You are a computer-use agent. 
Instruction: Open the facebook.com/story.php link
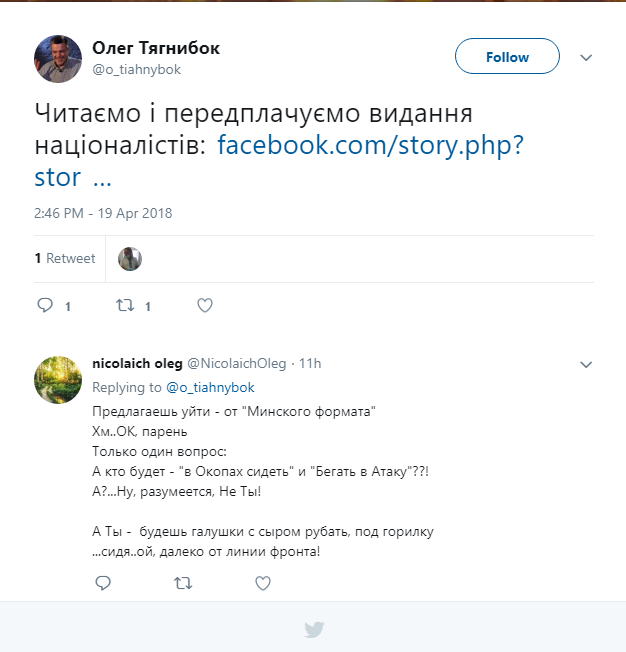tap(370, 145)
